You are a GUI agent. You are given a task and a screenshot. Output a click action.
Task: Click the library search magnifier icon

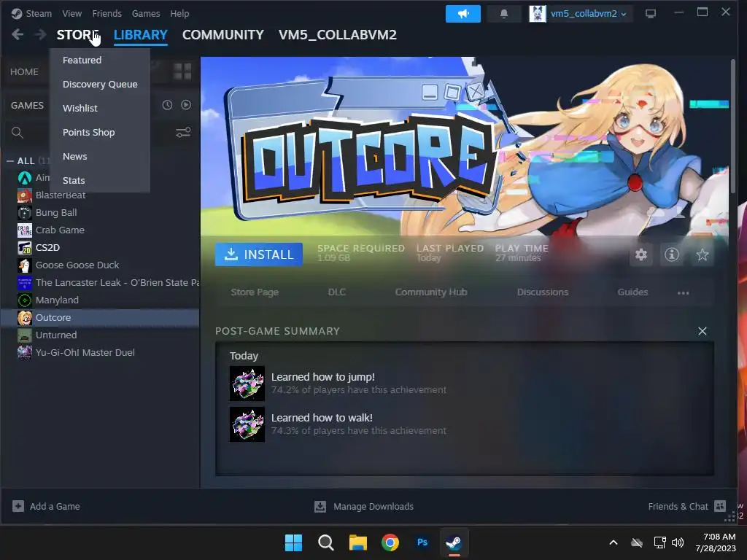(x=18, y=133)
